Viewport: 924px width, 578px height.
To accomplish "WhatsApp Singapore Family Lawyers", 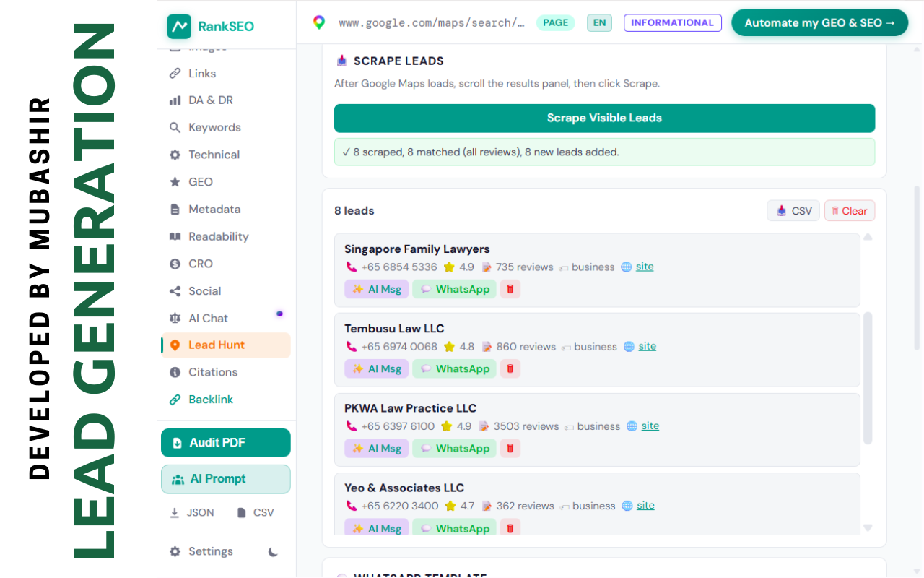I will pyautogui.click(x=455, y=289).
